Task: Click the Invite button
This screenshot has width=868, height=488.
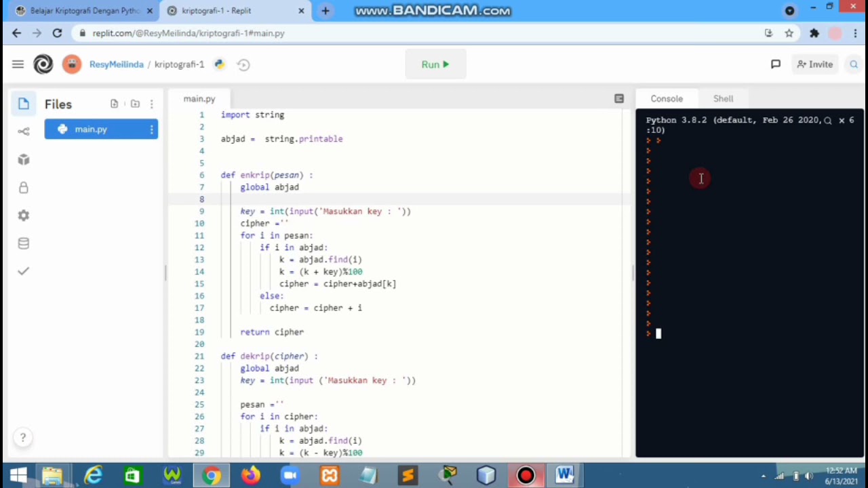Action: pyautogui.click(x=814, y=64)
